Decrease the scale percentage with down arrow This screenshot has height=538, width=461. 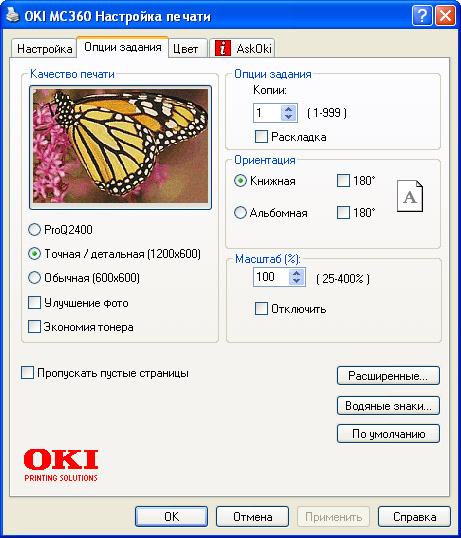tap(297, 281)
